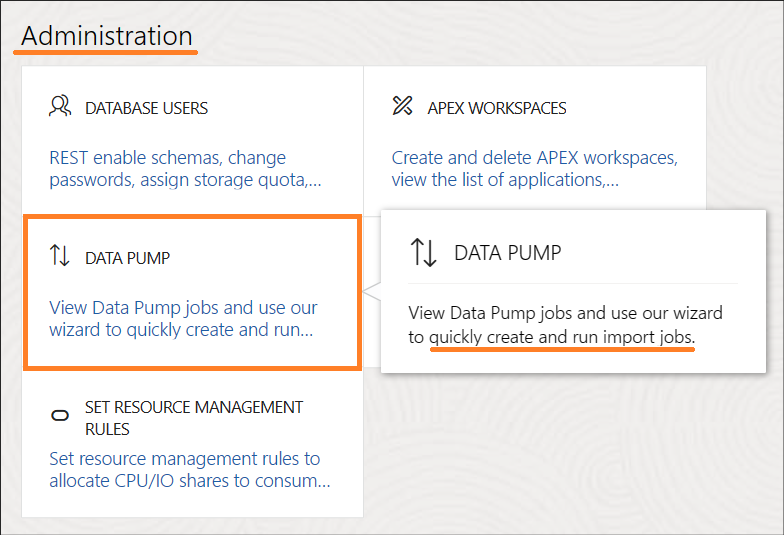The height and width of the screenshot is (535, 784).
Task: Click the Data Pump arrows icon in card
Action: pos(60,255)
